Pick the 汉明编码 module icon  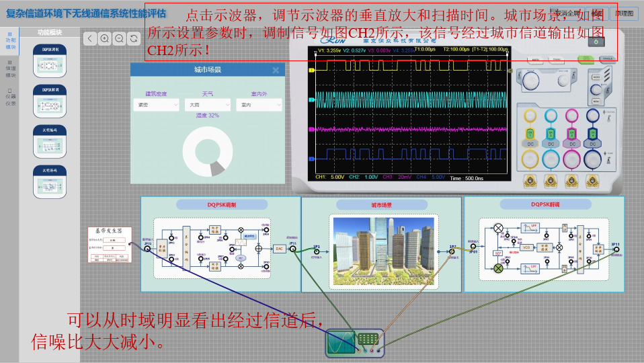coord(50,142)
